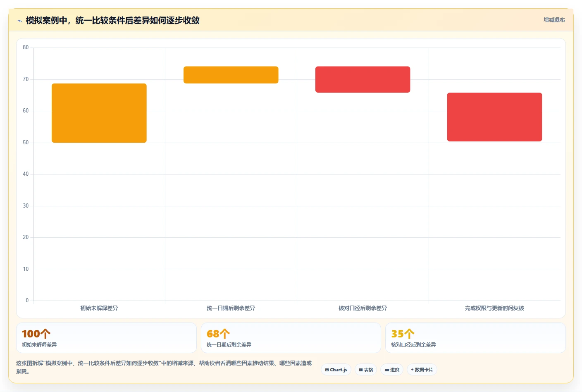Click the description paragraph starting 这张图拆解
582x392 pixels.
coord(164,367)
